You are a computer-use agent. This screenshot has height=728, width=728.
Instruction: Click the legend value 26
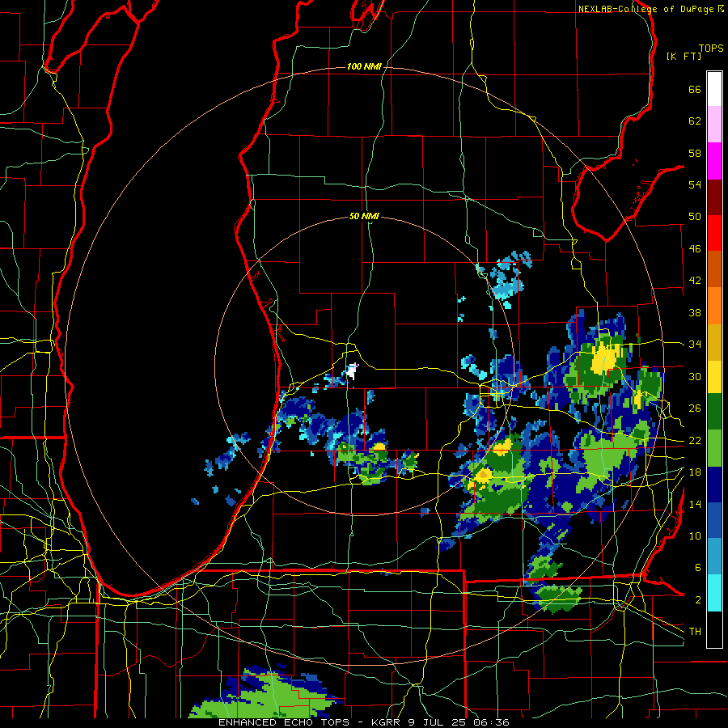pos(695,408)
